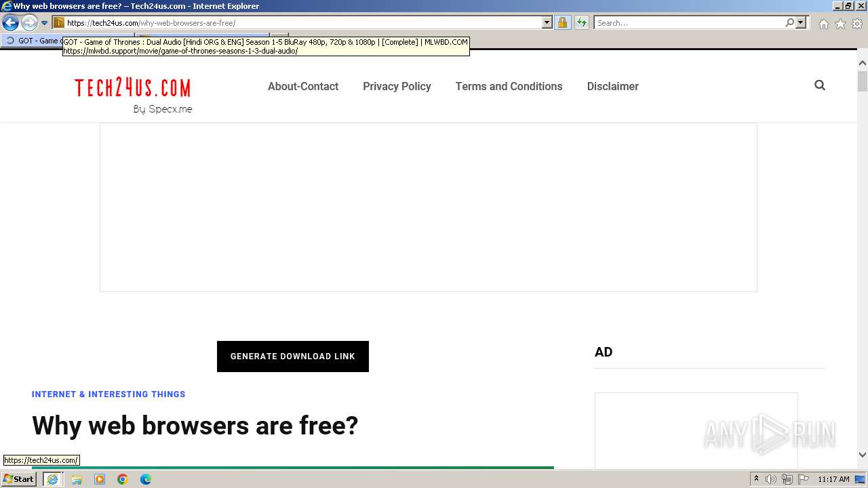Click Internet Explorer taskbar icon
This screenshot has width=868, height=488.
[52, 479]
